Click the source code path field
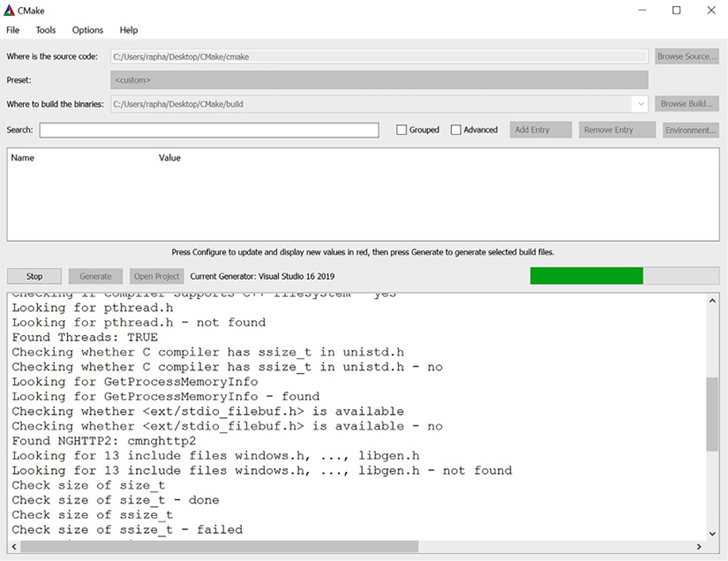 [x=379, y=56]
